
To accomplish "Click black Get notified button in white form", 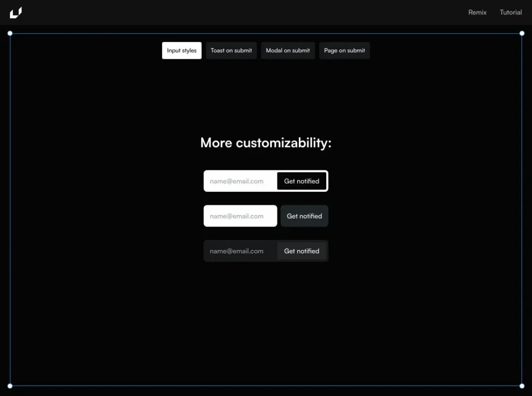I will pyautogui.click(x=302, y=181).
